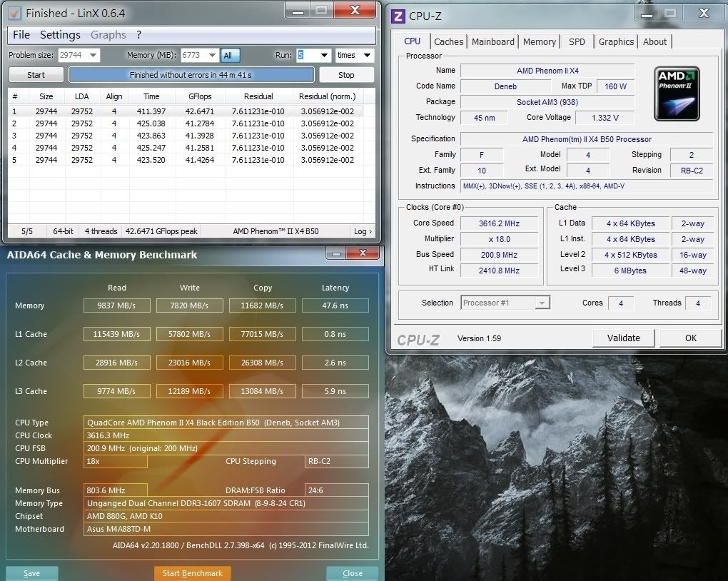Open the File menu in LinX
This screenshot has width=728, height=581.
point(21,35)
